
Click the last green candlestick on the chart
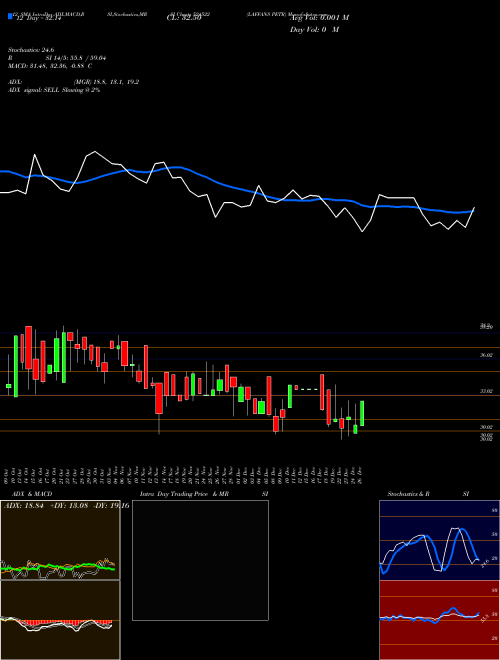(x=362, y=413)
